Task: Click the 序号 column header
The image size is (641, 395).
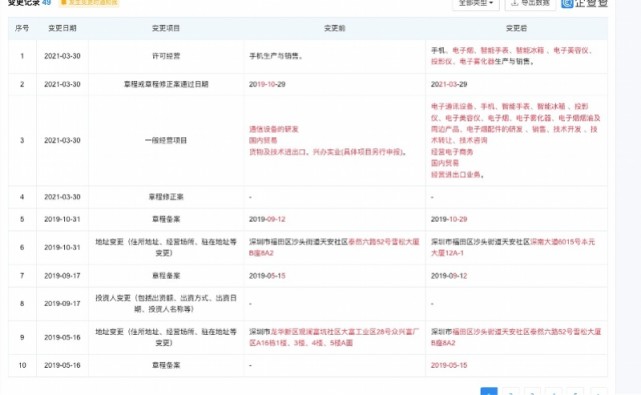Action: pyautogui.click(x=22, y=28)
